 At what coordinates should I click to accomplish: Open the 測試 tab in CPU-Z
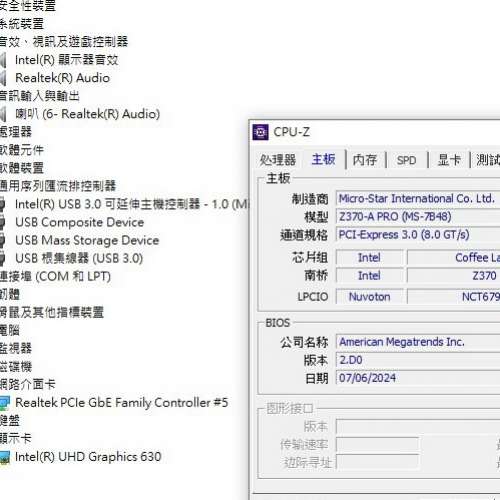pos(488,160)
